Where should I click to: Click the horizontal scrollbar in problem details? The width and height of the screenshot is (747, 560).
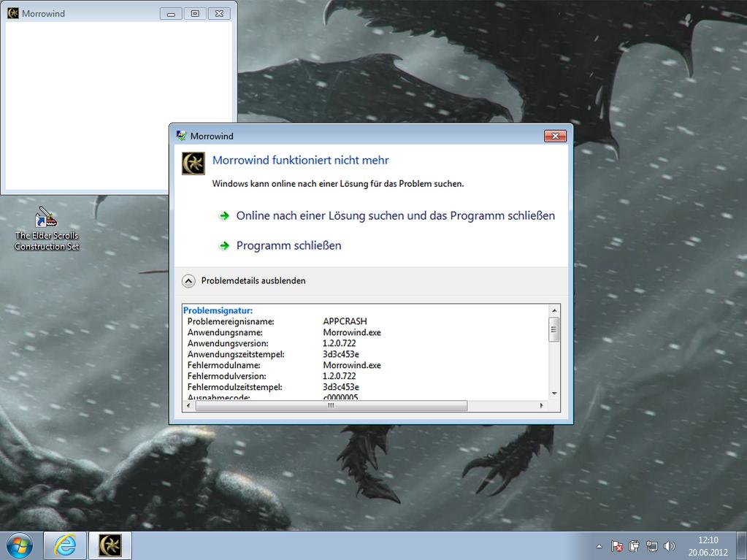tap(331, 406)
